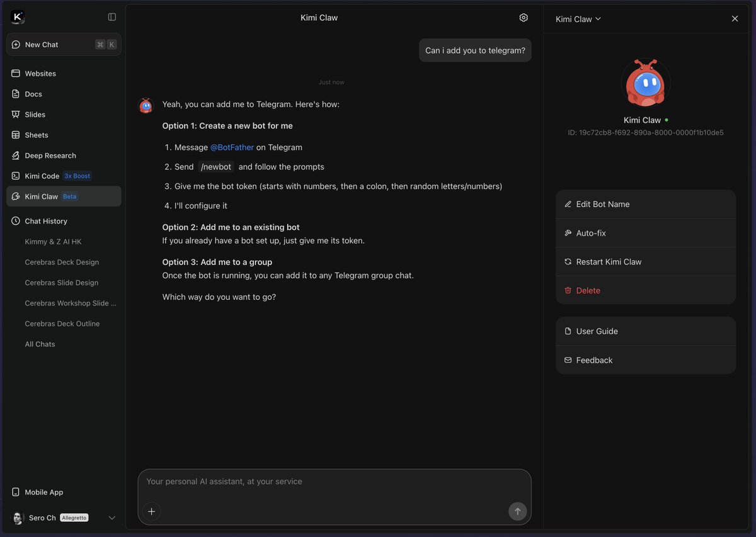This screenshot has height=537, width=756.
Task: Click the bot ID text
Action: pyautogui.click(x=646, y=133)
